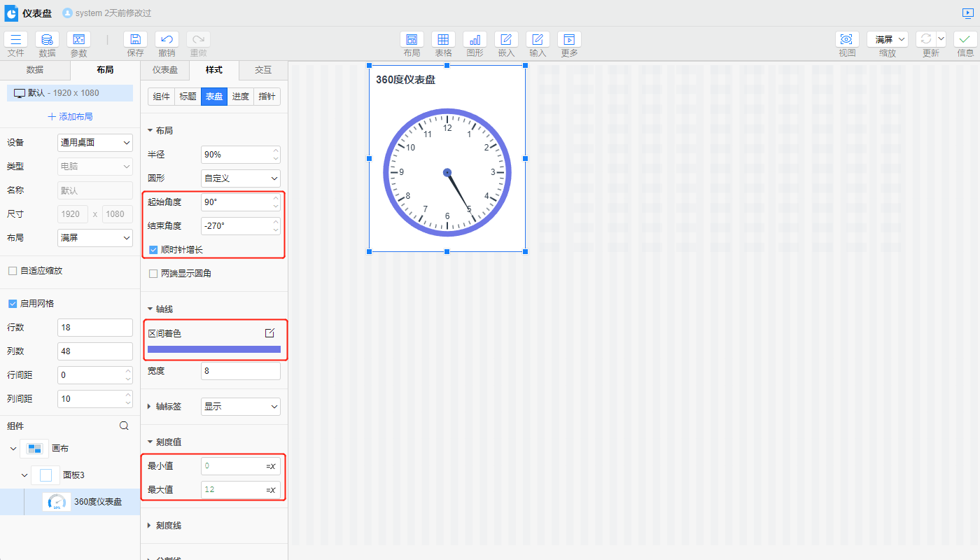Select the 指针 style sub-tab

point(267,97)
